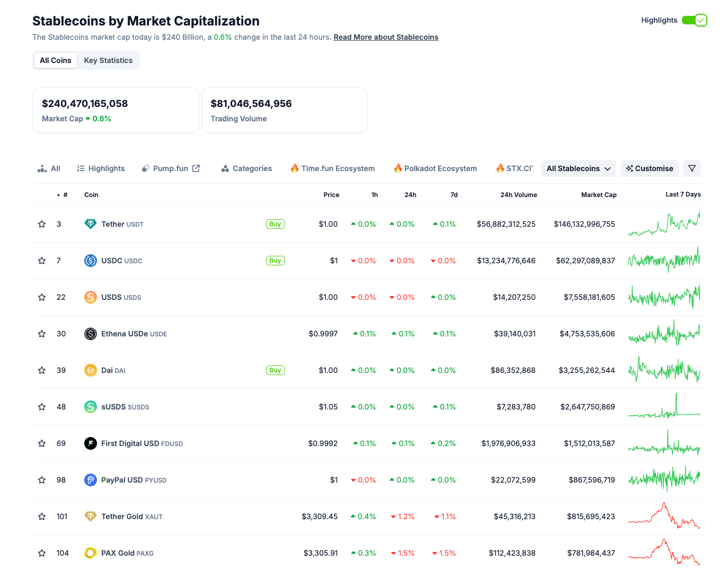Click the Time.fun Ecosystem flame icon

click(x=295, y=168)
